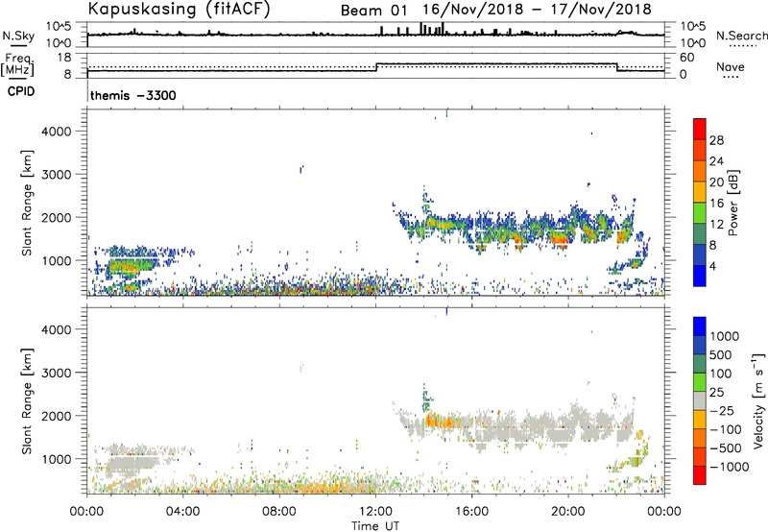Click Slant Range label of power panel
768x532 pixels.
[x=27, y=203]
